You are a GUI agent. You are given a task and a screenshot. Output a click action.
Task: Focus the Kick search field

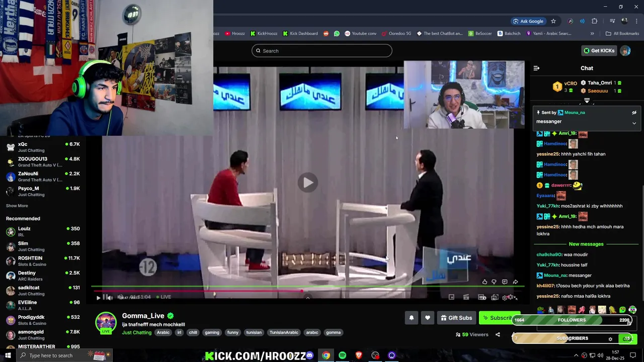322,51
